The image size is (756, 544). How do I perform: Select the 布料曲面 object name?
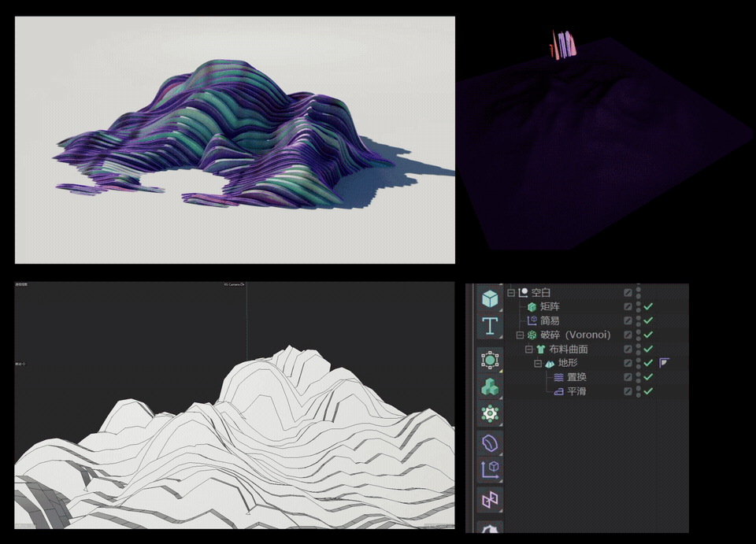(569, 349)
